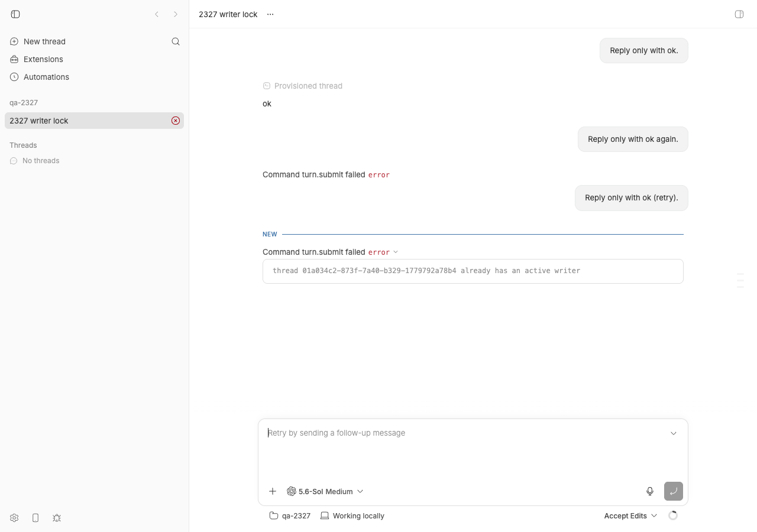Add attachment with the plus icon
The image size is (757, 532).
[x=273, y=491]
